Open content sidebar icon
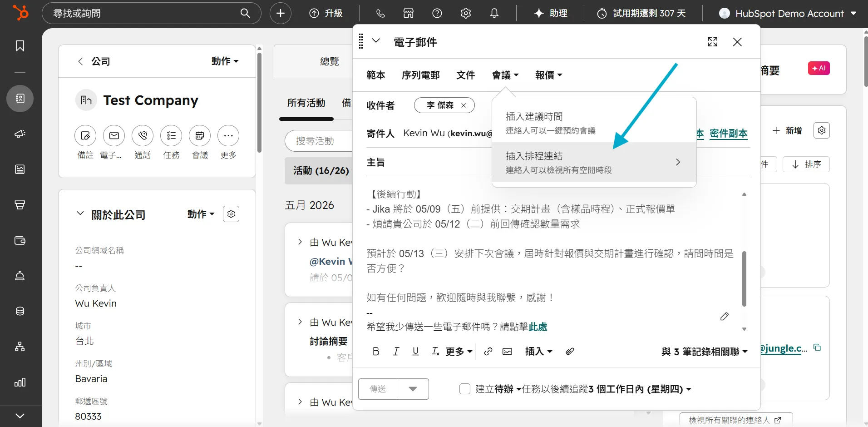This screenshot has width=868, height=427. 20,169
